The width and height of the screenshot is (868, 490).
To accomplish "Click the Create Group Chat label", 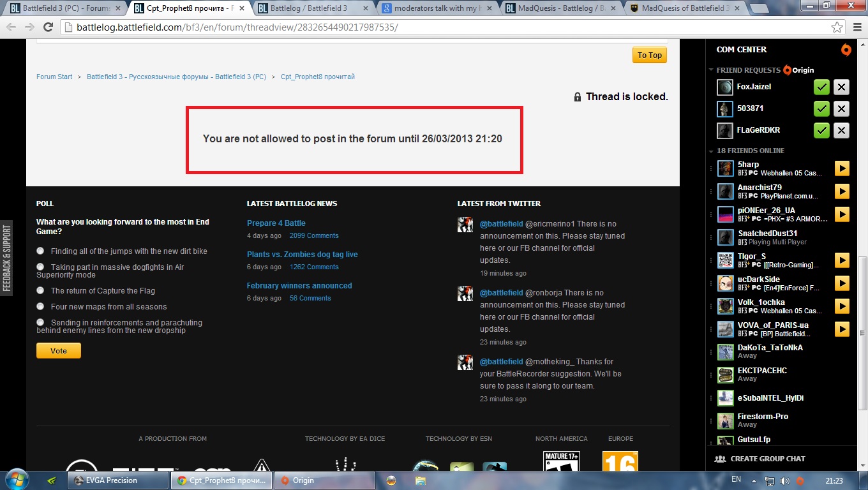I will click(768, 459).
